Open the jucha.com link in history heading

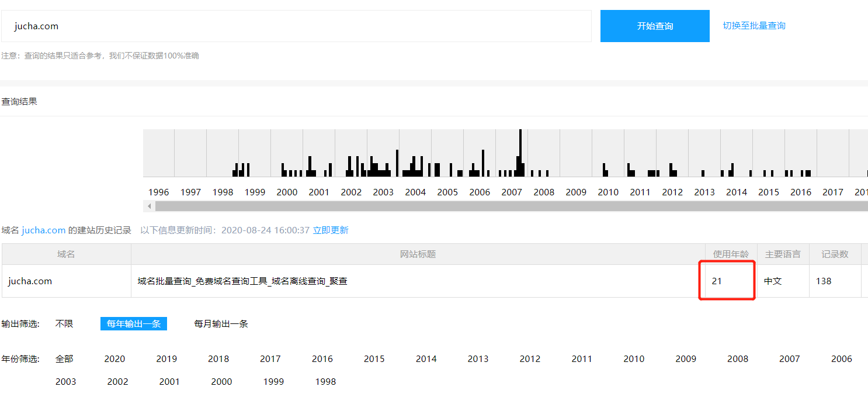(43, 230)
